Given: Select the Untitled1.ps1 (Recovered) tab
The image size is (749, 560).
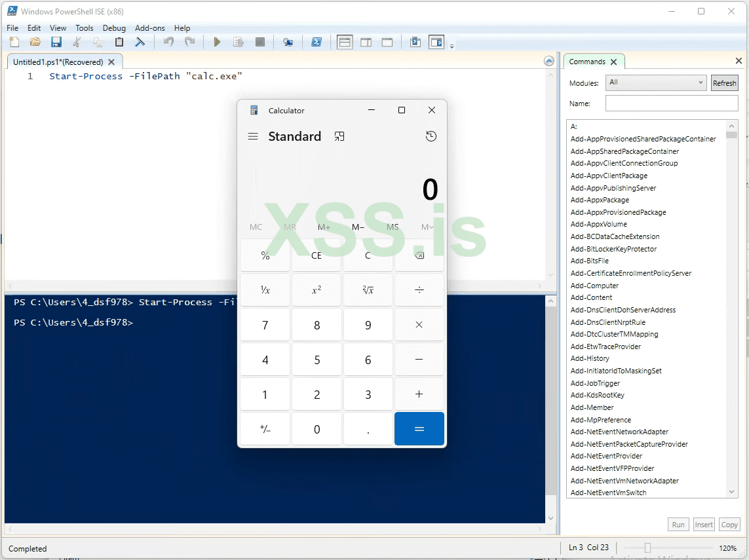Looking at the screenshot, I should [58, 62].
